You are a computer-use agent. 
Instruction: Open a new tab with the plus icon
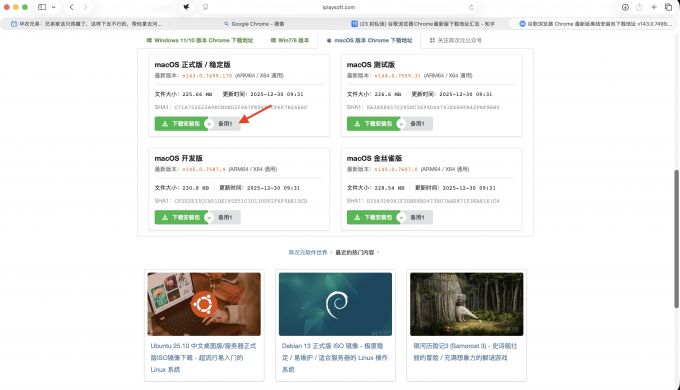654,7
